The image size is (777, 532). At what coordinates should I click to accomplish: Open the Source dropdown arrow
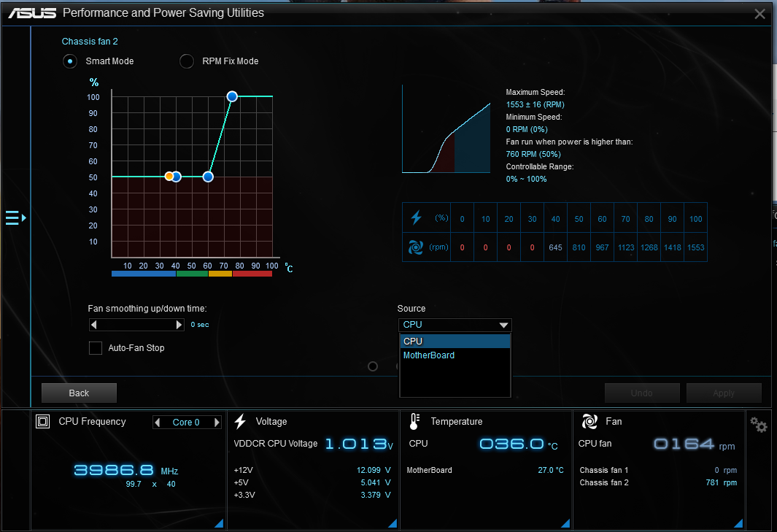point(503,325)
